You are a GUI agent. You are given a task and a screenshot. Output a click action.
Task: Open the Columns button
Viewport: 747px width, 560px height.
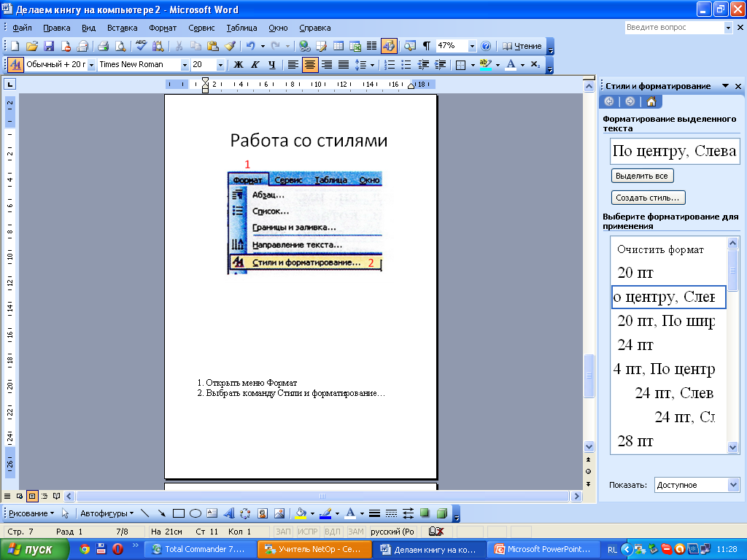(371, 46)
